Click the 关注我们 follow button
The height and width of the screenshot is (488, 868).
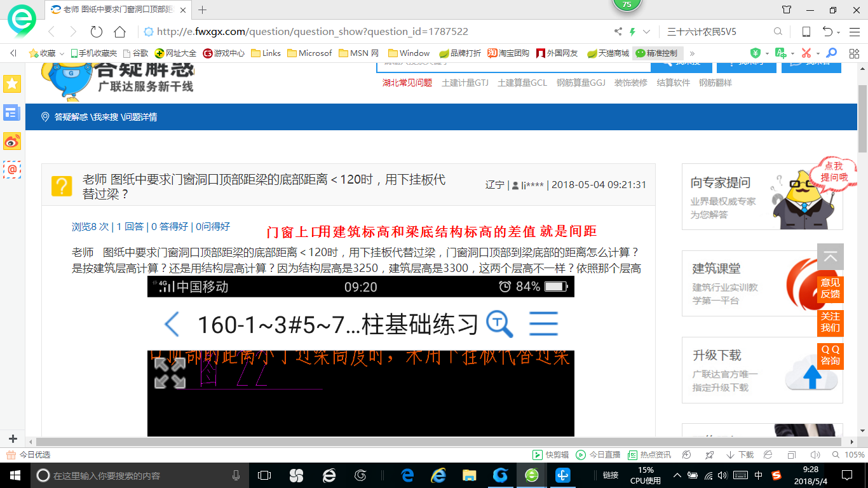tap(830, 322)
